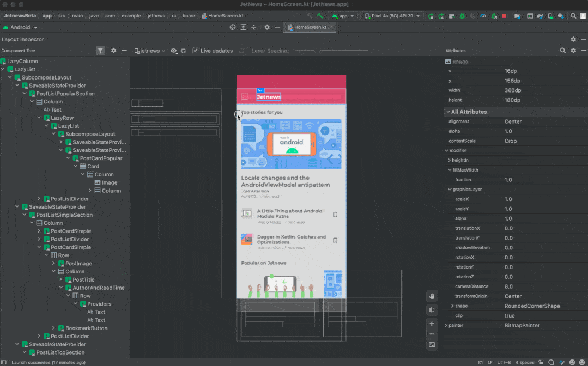The width and height of the screenshot is (588, 366).
Task: Click the Debug app bug icon
Action: [x=462, y=16]
